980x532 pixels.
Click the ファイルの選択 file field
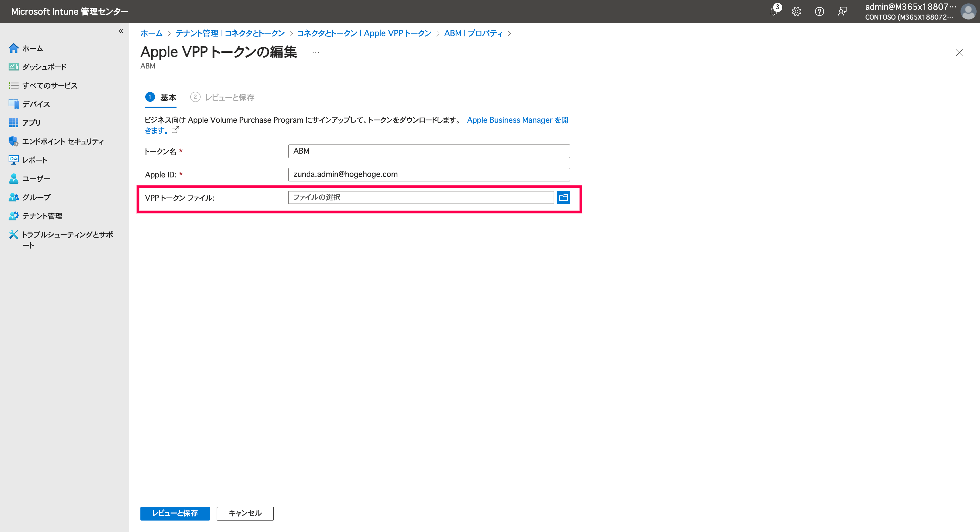coord(421,197)
